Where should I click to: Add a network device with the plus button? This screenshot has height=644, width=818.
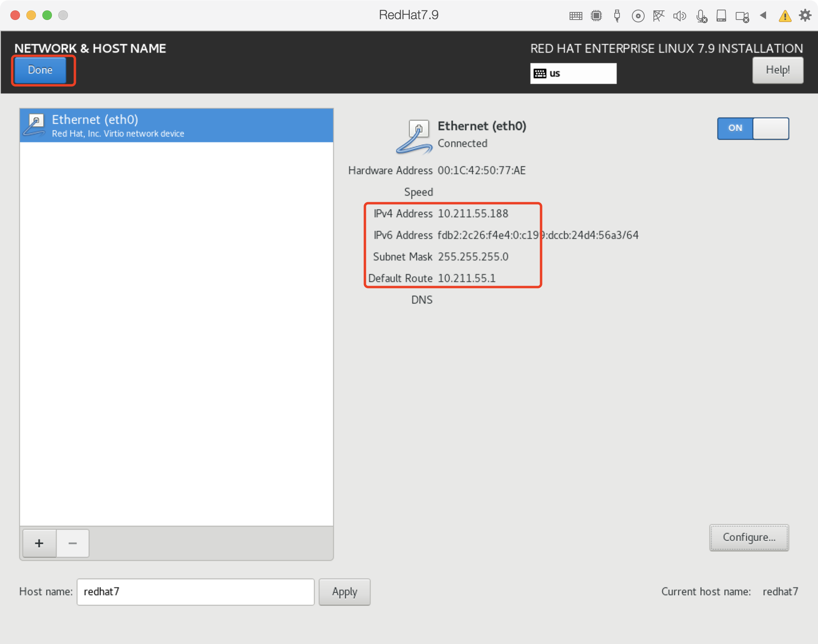[x=39, y=543]
